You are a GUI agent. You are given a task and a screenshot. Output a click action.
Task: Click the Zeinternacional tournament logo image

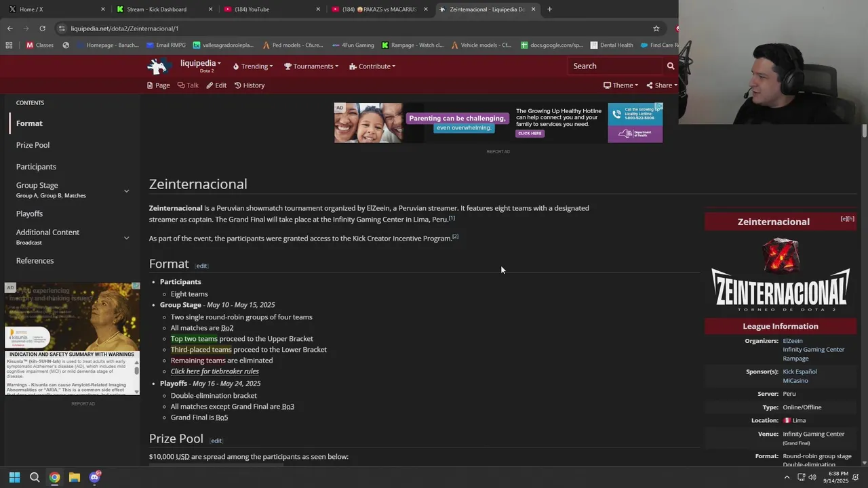coord(781,274)
